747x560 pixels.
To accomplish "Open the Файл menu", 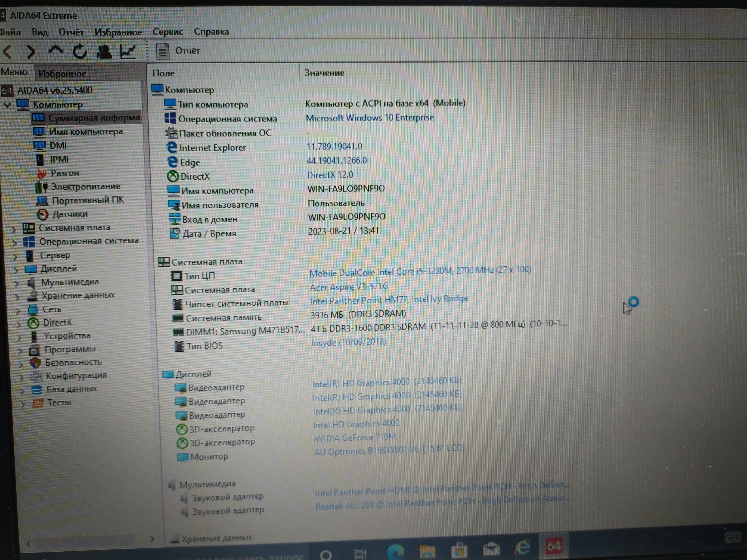I will [10, 32].
